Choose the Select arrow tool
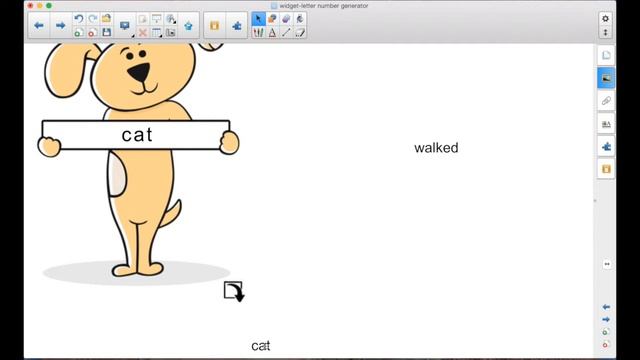This screenshot has height=360, width=640. (258, 19)
